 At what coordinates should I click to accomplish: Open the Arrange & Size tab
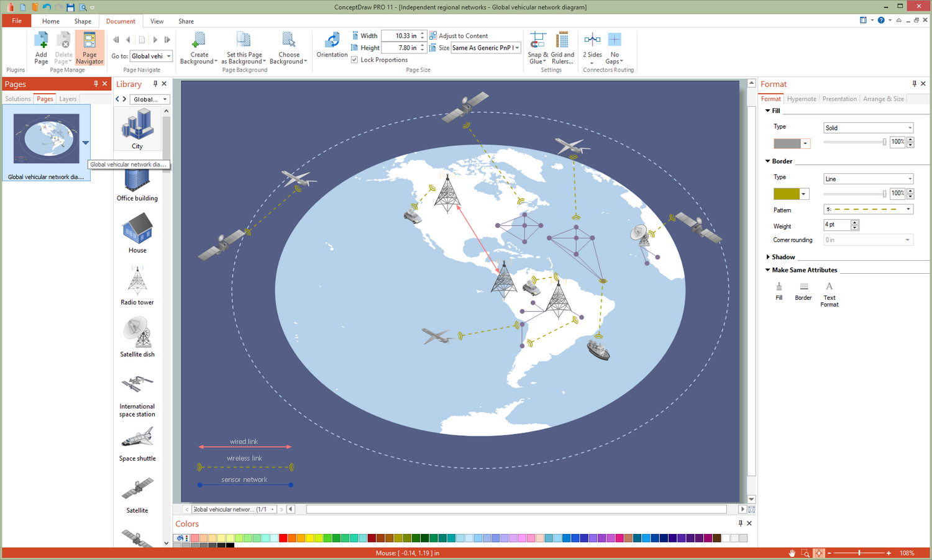pyautogui.click(x=883, y=99)
